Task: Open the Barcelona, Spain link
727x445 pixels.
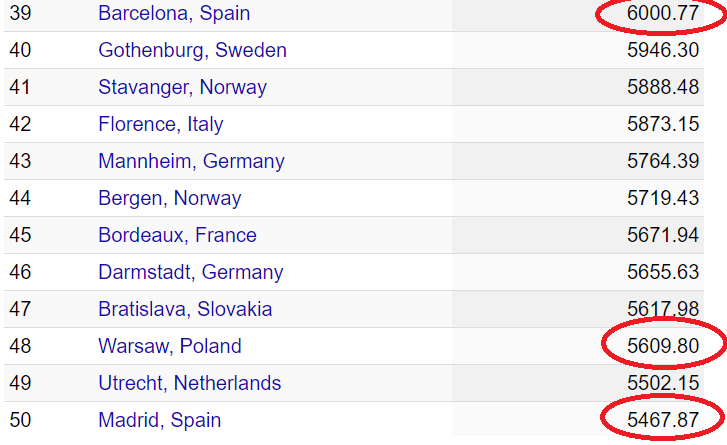Action: 174,14
